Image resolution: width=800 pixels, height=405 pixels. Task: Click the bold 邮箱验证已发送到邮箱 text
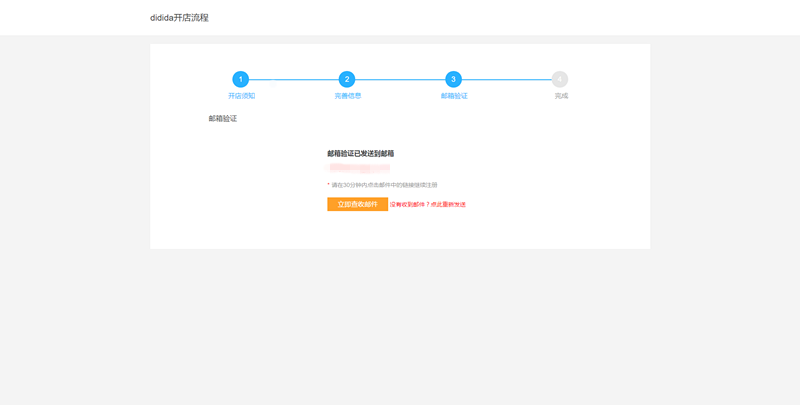click(360, 154)
